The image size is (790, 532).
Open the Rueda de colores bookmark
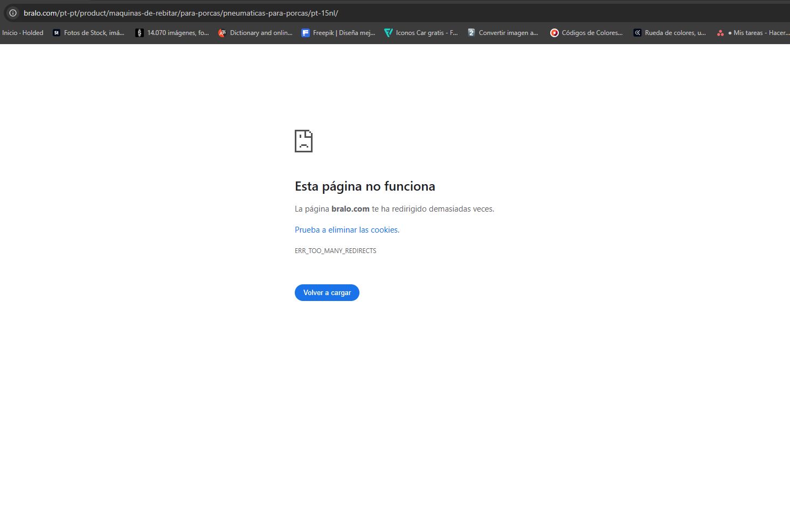coord(669,33)
